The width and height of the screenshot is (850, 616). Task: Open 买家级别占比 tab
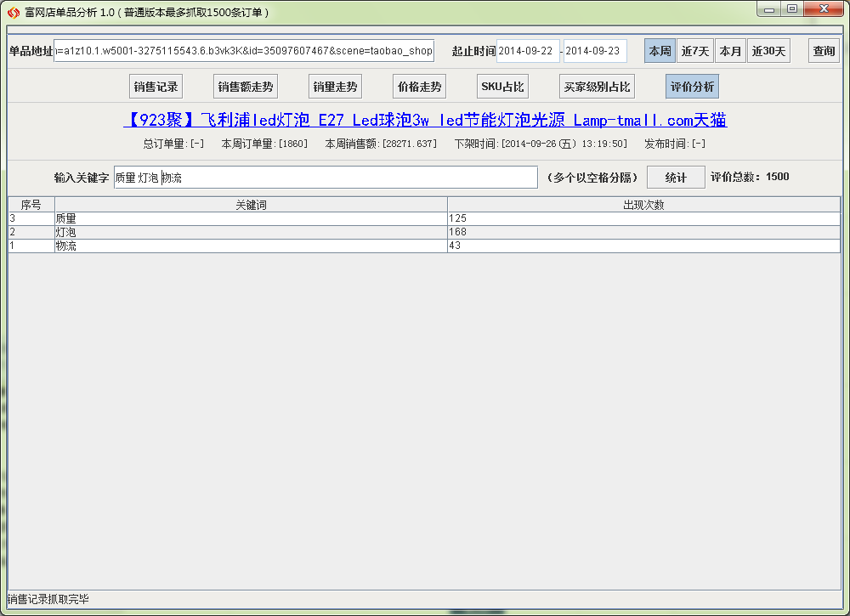pyautogui.click(x=597, y=87)
